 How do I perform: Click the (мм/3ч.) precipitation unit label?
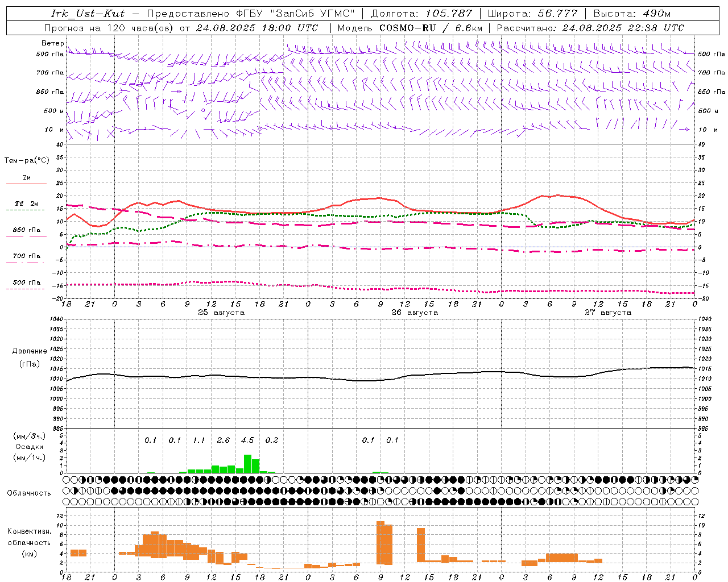click(30, 436)
